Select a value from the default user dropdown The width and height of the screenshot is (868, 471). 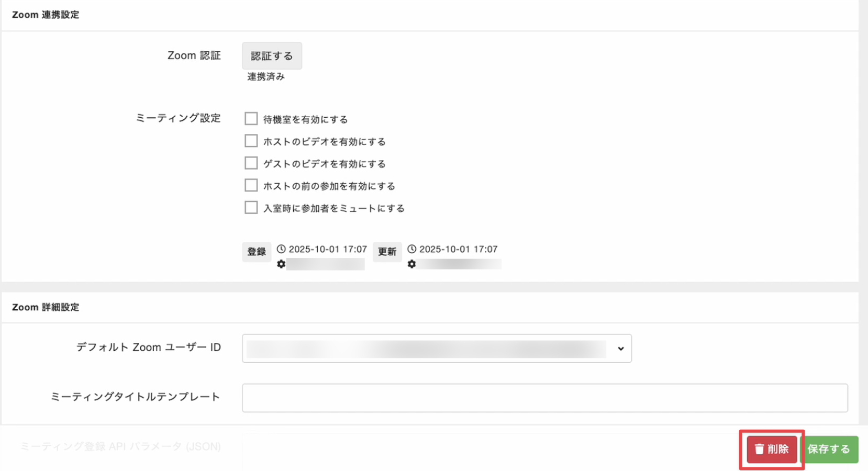pos(437,348)
